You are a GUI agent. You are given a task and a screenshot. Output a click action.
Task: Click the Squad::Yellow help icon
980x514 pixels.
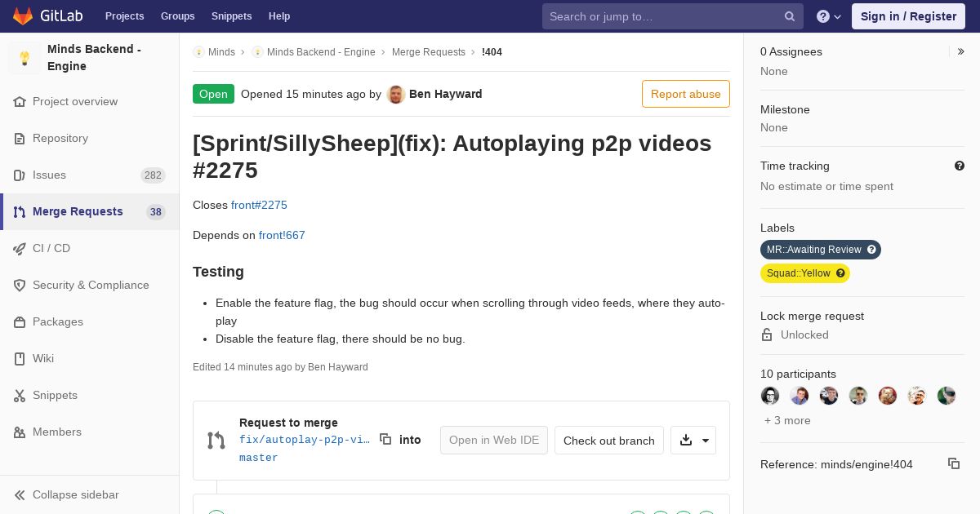[x=841, y=273]
